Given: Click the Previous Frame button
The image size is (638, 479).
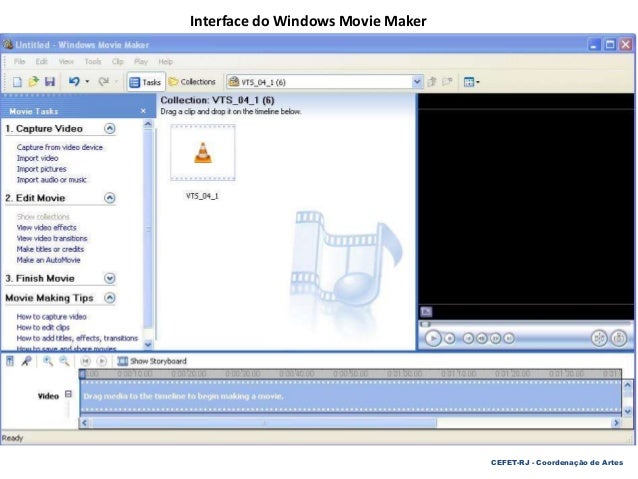Looking at the screenshot, I should point(482,338).
